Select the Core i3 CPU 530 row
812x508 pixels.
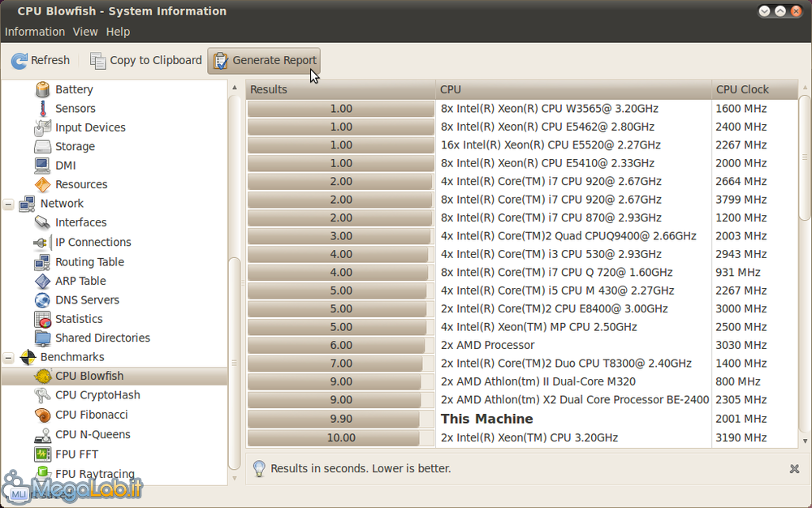522,254
